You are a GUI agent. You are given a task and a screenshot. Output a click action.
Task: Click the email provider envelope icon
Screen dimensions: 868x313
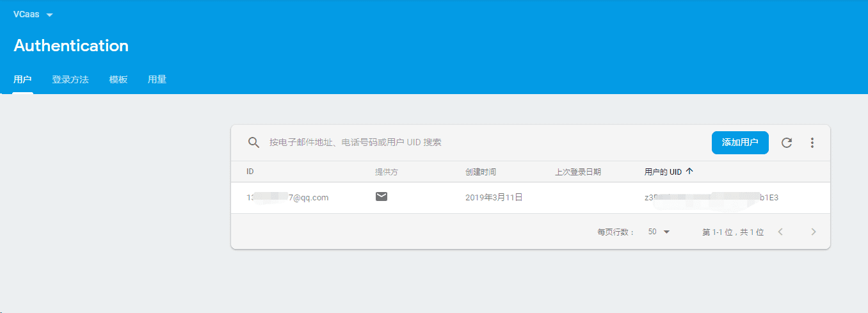[382, 197]
